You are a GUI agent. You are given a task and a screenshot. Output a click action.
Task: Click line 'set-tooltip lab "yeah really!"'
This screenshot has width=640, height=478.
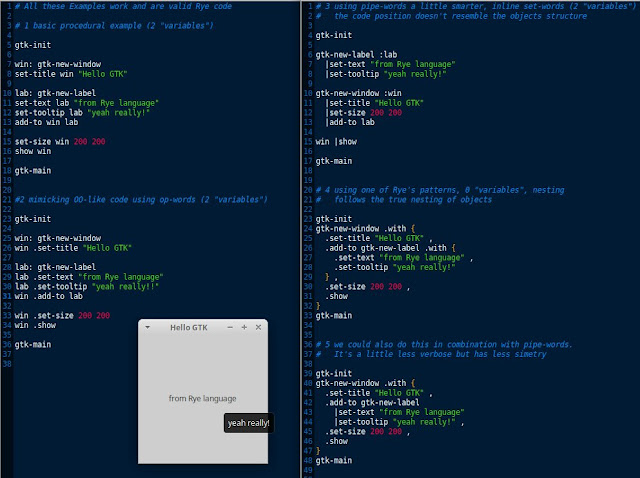coord(82,113)
